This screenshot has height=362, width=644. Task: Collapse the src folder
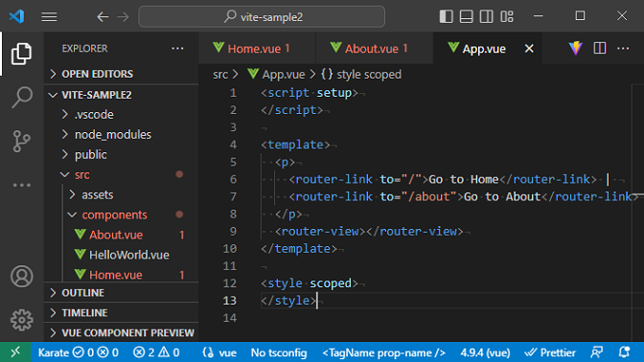(121, 175)
